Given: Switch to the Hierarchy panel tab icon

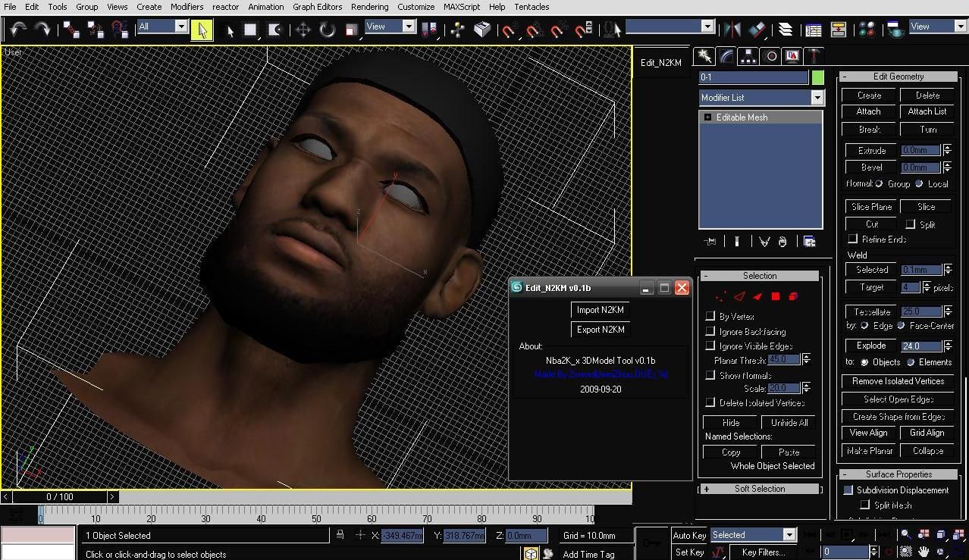Looking at the screenshot, I should coord(748,56).
